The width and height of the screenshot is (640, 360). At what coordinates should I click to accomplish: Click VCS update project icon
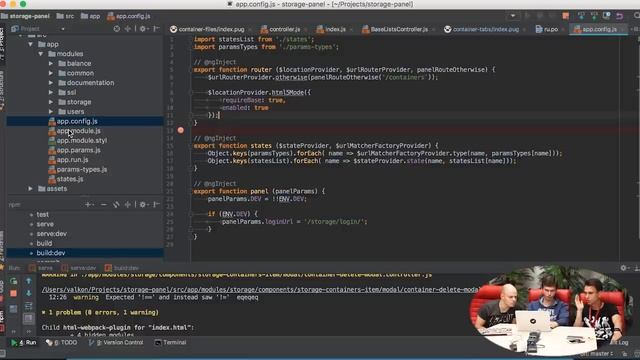(x=581, y=16)
